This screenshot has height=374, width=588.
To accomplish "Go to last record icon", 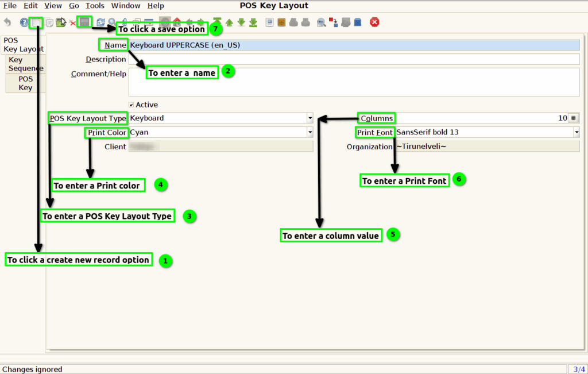I will [x=253, y=22].
